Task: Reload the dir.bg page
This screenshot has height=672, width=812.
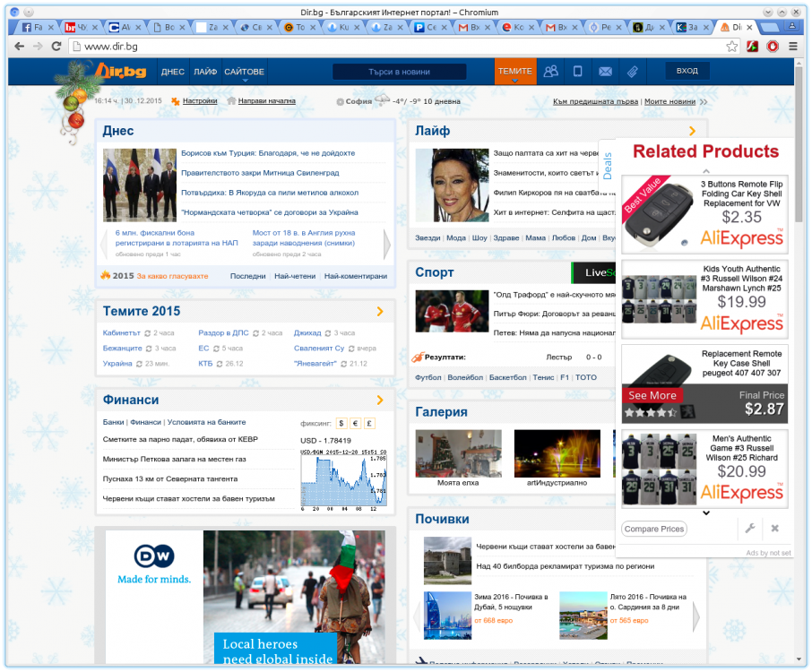Action: click(x=56, y=47)
